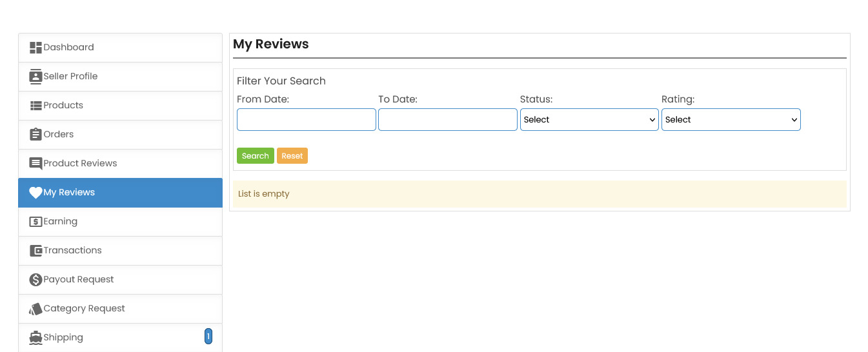The image size is (868, 352).
Task: Click the Seller Profile person icon
Action: (35, 77)
